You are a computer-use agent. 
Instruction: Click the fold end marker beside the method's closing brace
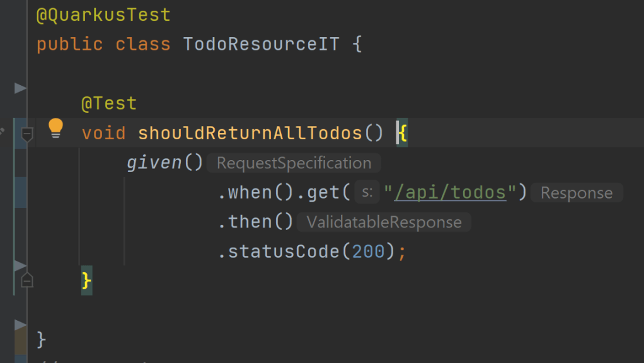27,280
